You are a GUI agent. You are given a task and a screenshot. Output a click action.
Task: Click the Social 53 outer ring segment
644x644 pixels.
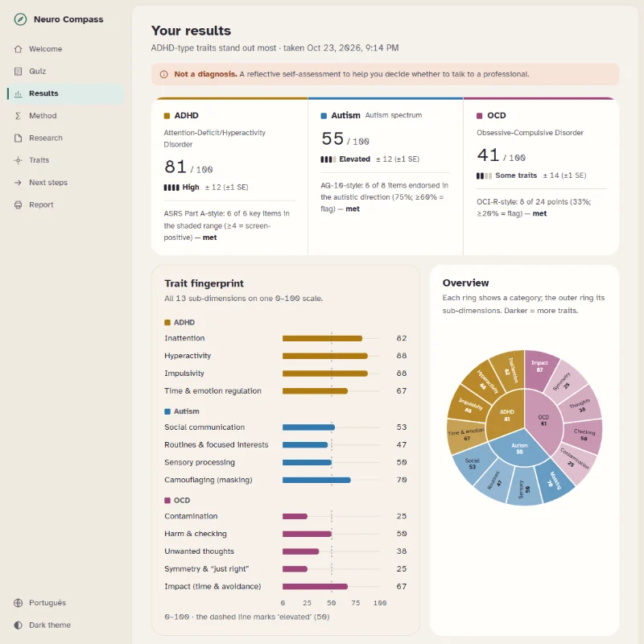(473, 464)
